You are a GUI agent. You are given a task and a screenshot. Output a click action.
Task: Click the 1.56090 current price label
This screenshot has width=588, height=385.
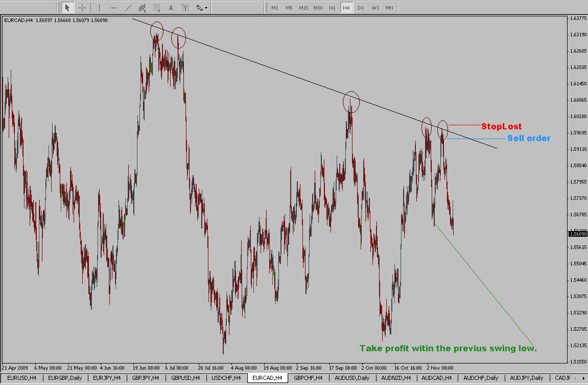click(x=577, y=234)
